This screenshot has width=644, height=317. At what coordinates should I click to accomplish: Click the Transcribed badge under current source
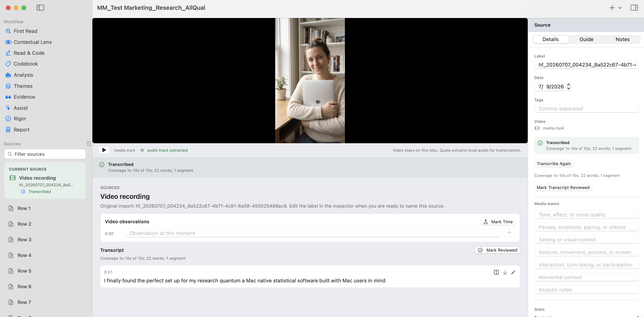(x=36, y=192)
